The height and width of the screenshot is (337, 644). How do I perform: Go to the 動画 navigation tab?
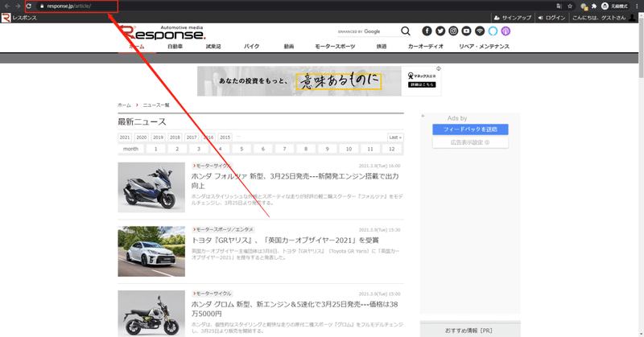tap(289, 47)
